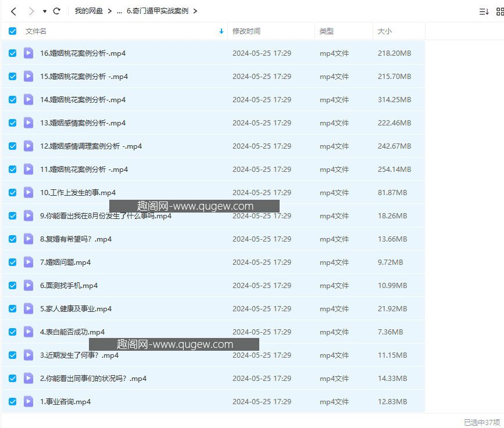This screenshot has width=504, height=428.
Task: Go back with the left arrow
Action: [x=13, y=12]
